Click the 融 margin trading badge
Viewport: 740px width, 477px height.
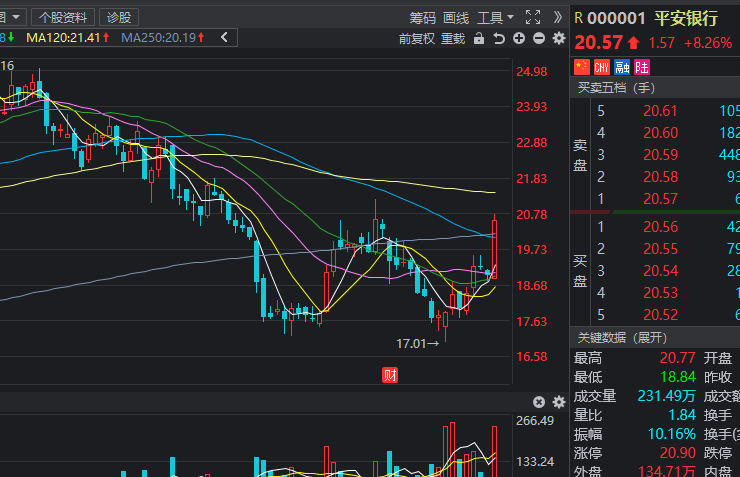(x=622, y=67)
